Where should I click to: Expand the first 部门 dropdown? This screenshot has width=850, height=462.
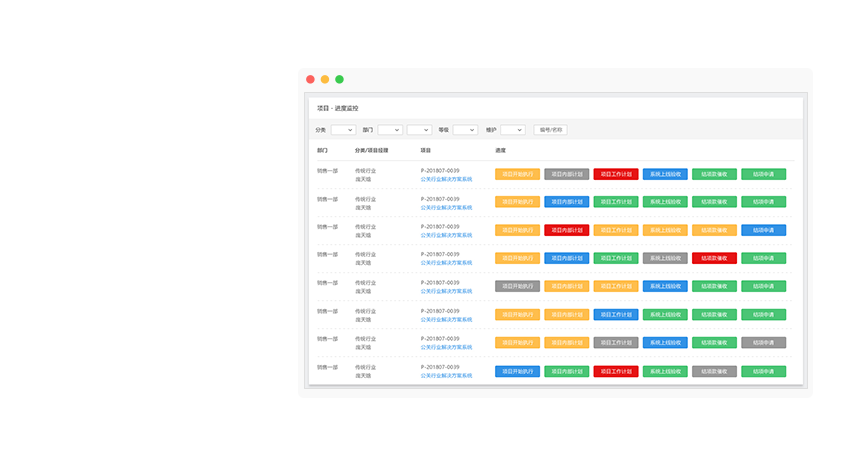click(390, 130)
